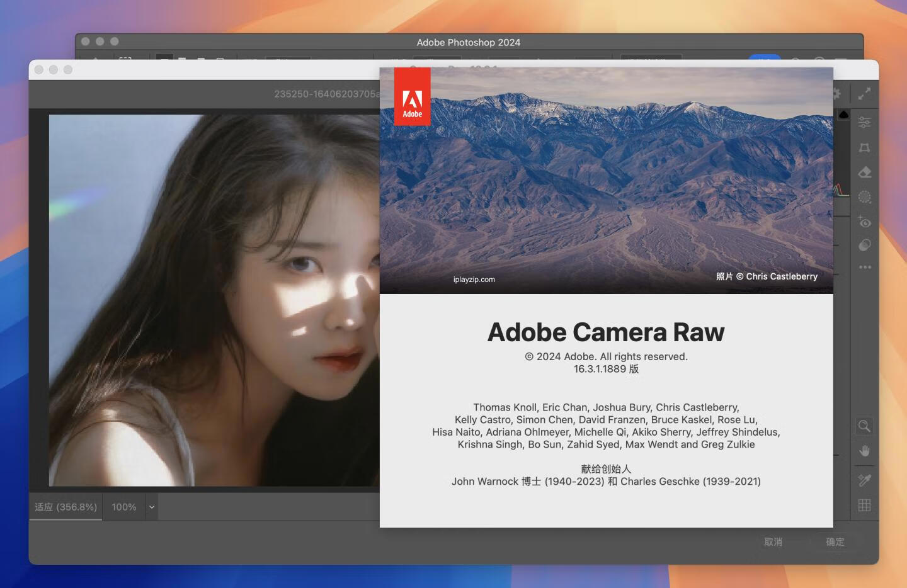Screen dimensions: 907x588
Task: Click version number 16.3.1.1889 版
Action: pos(606,369)
